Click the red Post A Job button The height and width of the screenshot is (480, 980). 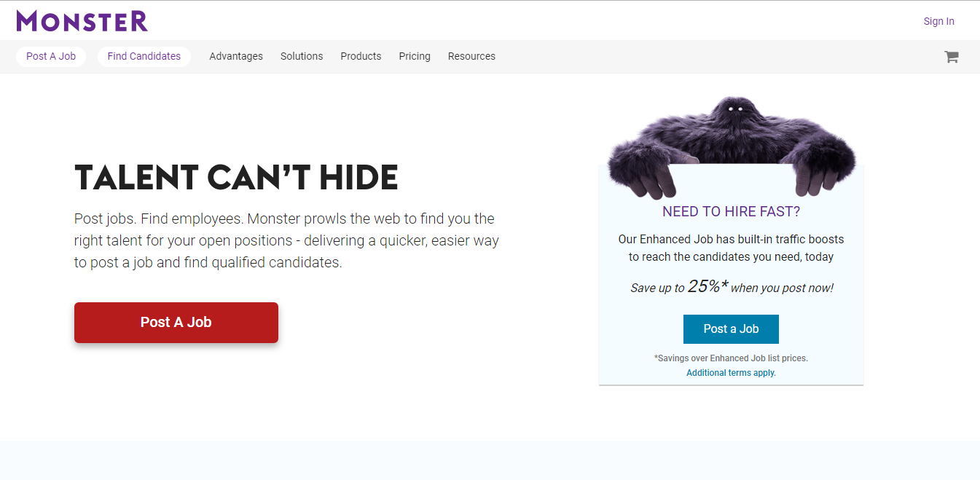[x=176, y=322]
